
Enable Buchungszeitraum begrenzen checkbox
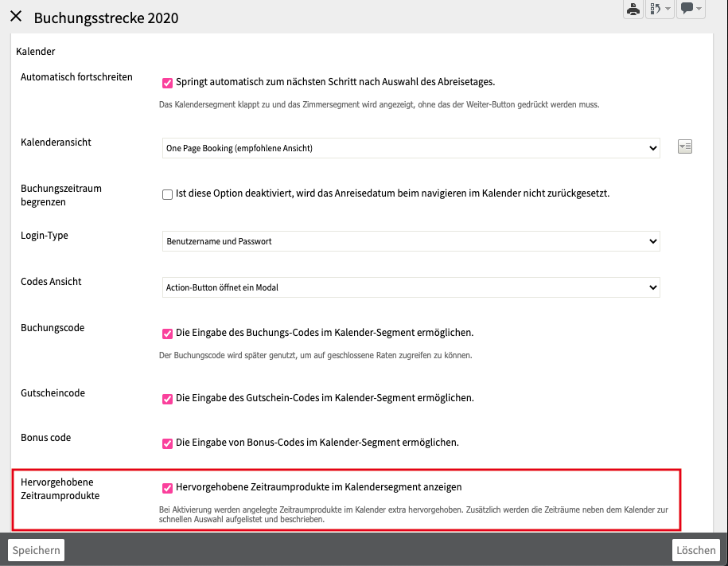pos(167,194)
